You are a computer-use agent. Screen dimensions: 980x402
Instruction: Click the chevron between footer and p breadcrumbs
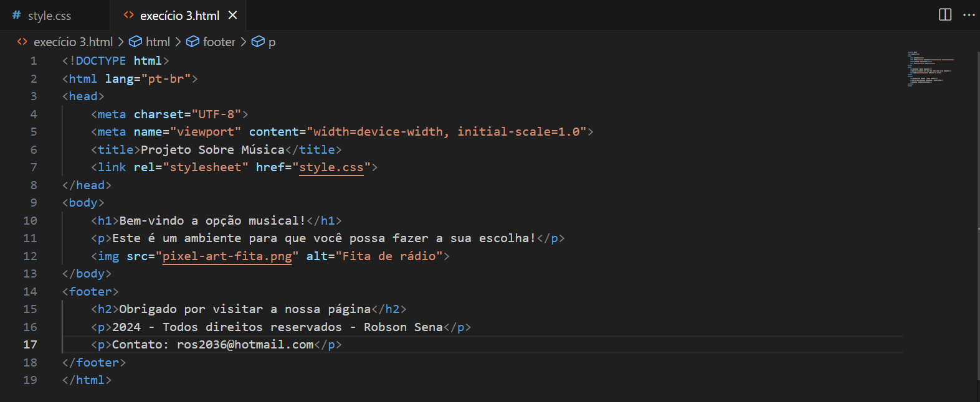click(x=244, y=42)
